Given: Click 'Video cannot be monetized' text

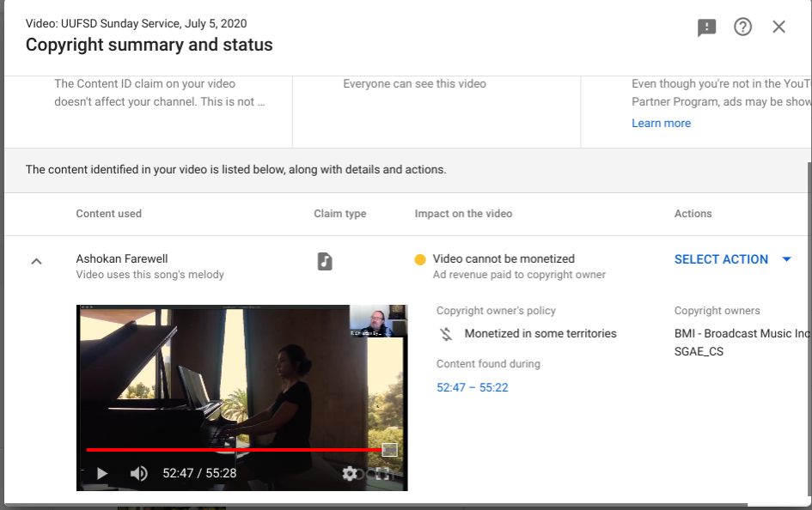Looking at the screenshot, I should [x=504, y=258].
